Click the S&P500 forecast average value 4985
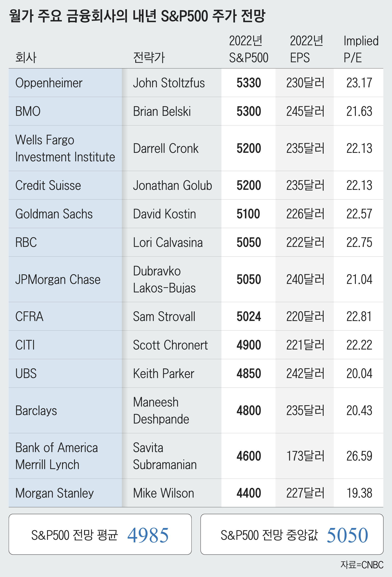The height and width of the screenshot is (577, 392). (148, 535)
